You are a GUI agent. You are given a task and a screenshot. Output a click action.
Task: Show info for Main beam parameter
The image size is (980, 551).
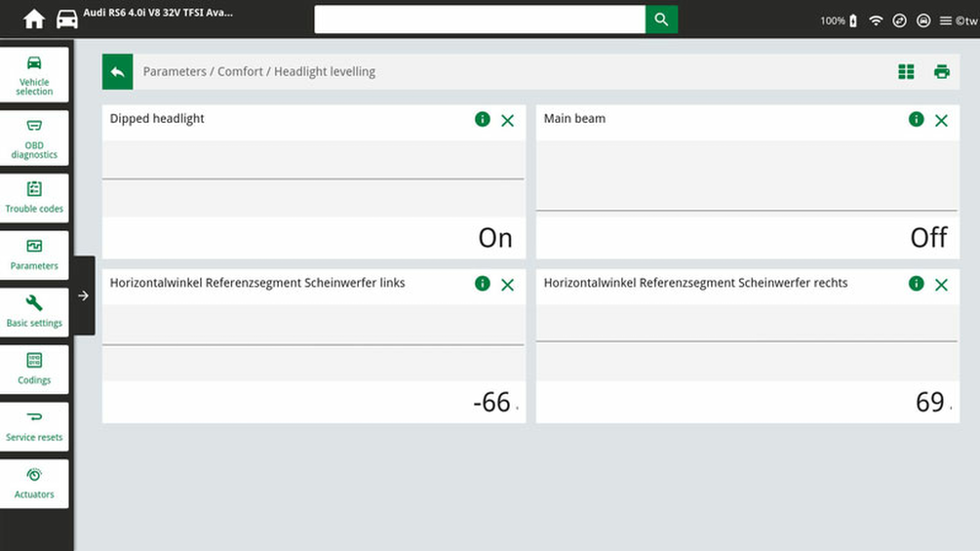(916, 119)
